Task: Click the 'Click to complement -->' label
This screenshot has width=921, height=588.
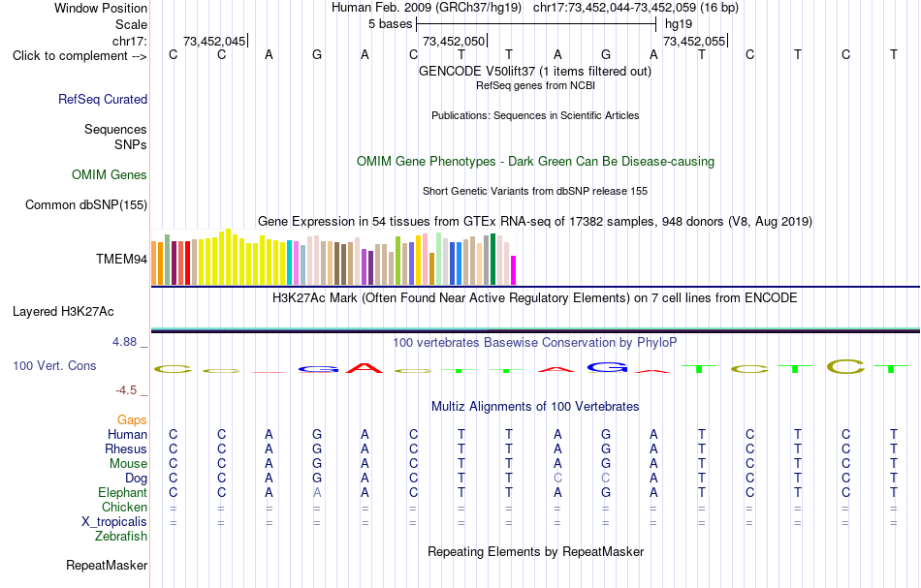Action: click(x=79, y=56)
